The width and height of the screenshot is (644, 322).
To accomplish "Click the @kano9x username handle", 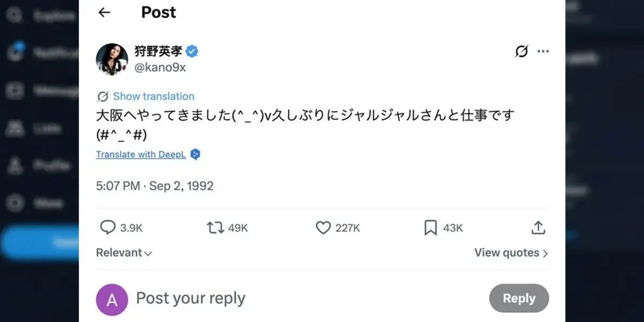I will click(x=159, y=68).
